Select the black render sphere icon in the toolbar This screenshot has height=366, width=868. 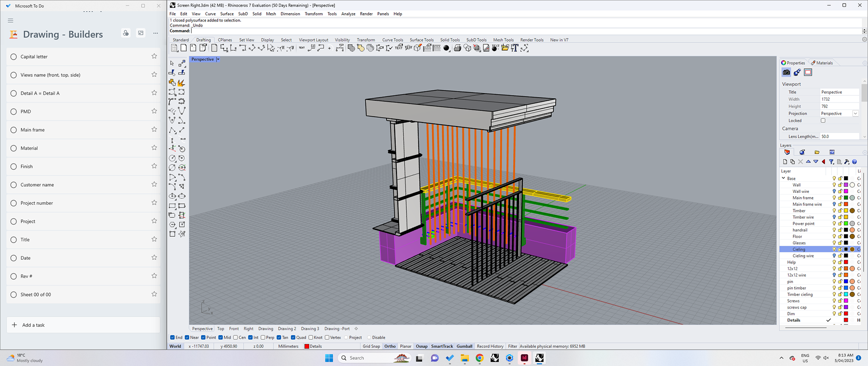[x=447, y=48]
